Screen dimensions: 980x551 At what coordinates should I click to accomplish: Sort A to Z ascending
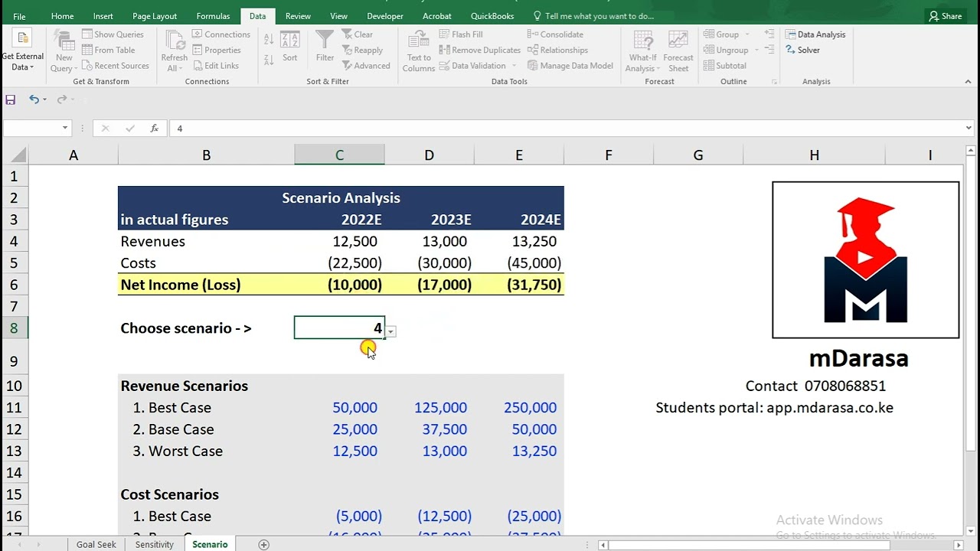269,39
